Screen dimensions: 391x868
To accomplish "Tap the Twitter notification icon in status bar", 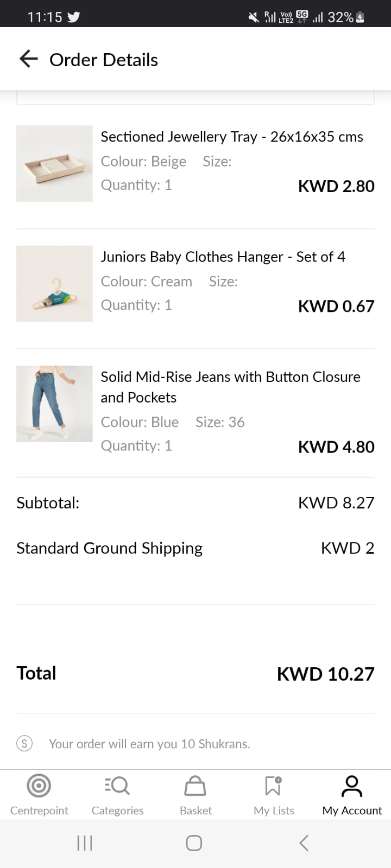I will coord(74,17).
